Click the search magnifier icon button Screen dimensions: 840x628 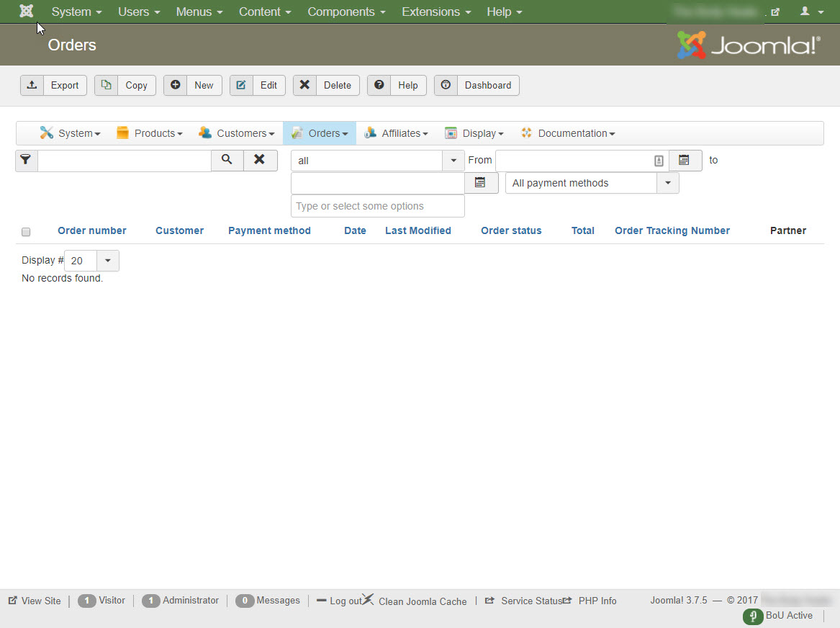227,161
